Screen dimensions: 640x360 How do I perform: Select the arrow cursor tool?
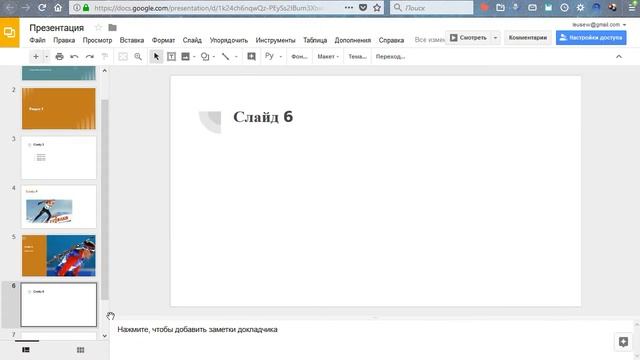coord(156,57)
